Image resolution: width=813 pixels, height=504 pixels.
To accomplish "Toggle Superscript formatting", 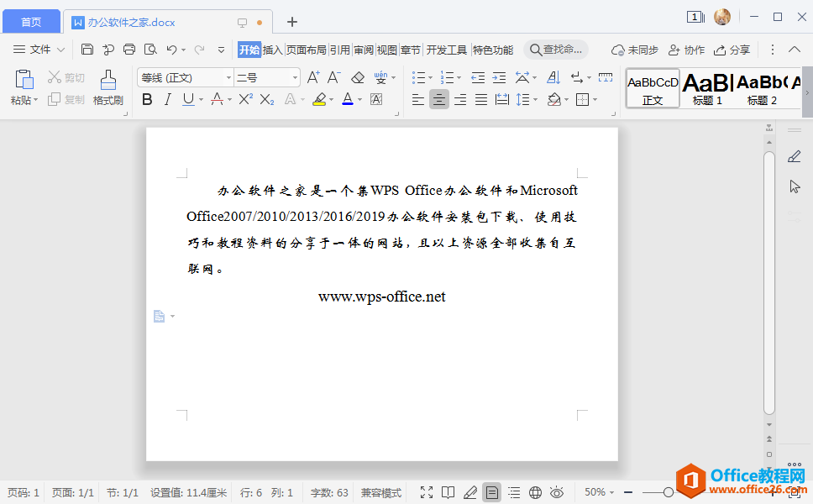I will [x=246, y=99].
